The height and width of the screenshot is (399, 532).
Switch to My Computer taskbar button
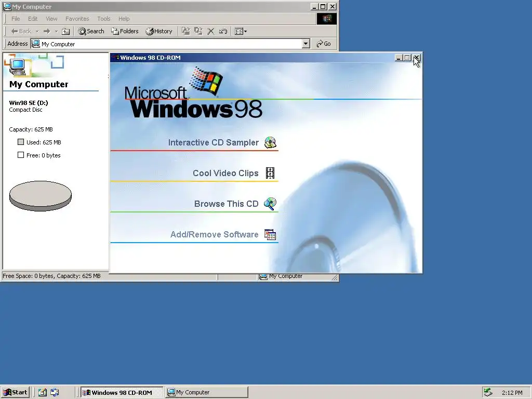tap(207, 393)
